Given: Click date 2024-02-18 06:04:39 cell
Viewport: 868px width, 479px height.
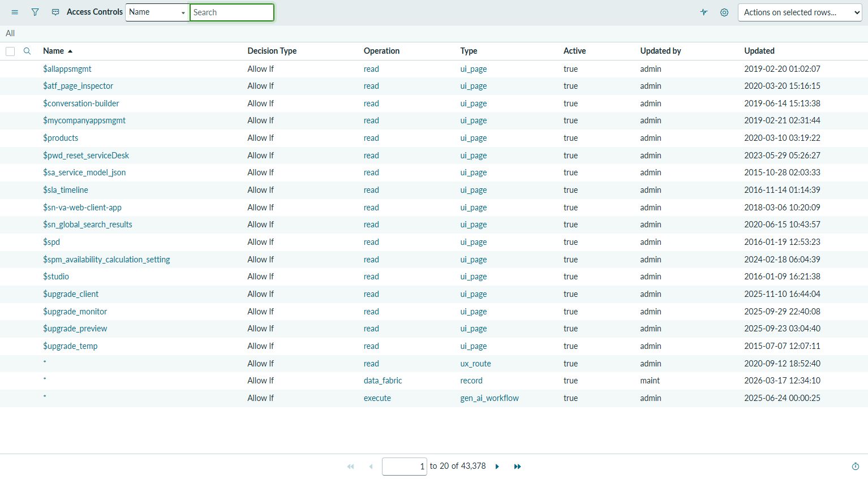Looking at the screenshot, I should (782, 260).
